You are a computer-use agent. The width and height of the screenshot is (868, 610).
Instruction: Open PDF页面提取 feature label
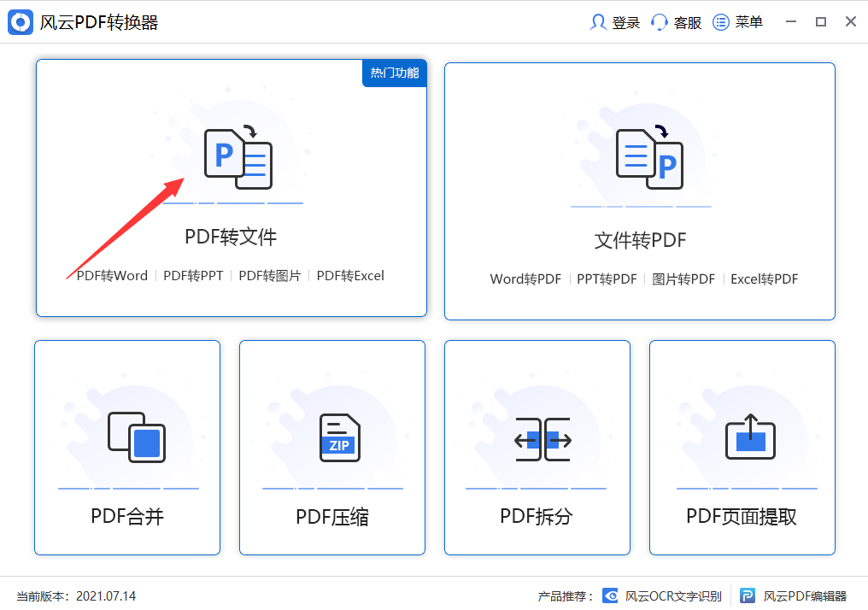pos(742,517)
